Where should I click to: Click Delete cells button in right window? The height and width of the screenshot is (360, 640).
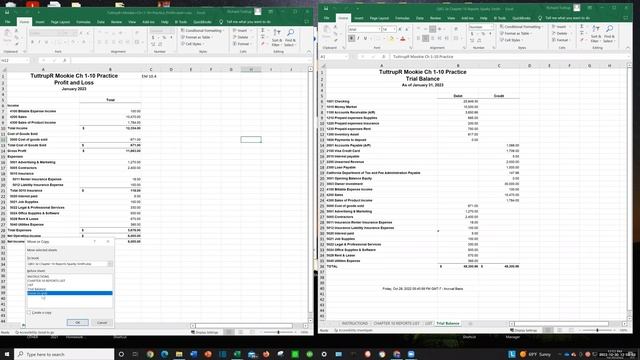[x=561, y=33]
